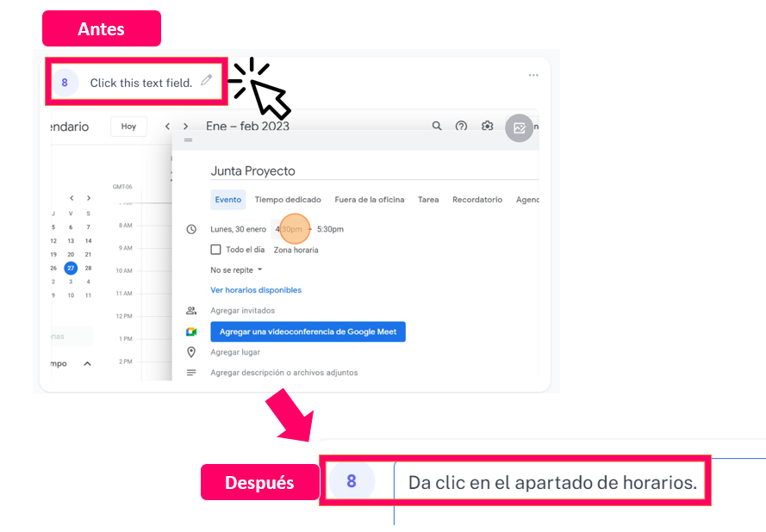Expand the No se repite dropdown
The width and height of the screenshot is (766, 532).
pos(236,270)
